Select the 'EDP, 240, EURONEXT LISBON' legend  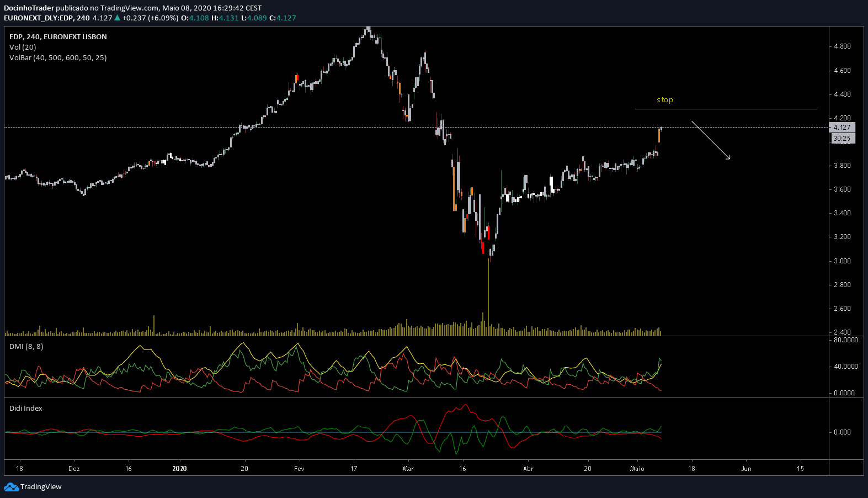[x=58, y=36]
